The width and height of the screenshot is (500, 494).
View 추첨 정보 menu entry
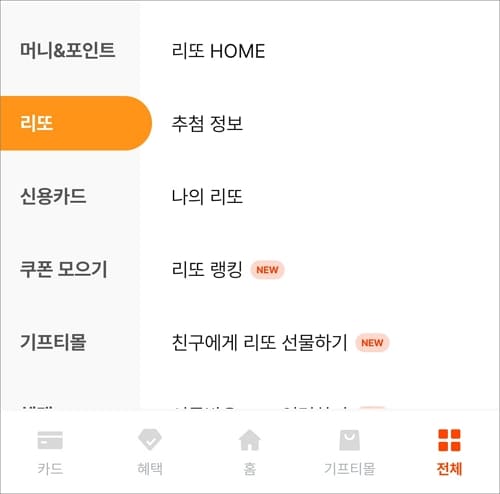pos(207,124)
